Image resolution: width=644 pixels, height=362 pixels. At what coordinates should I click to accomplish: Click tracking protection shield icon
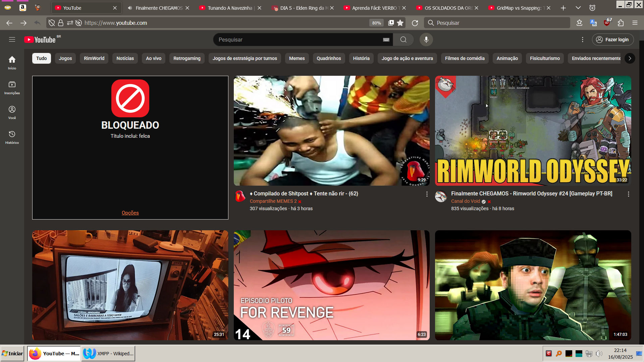tap(52, 23)
